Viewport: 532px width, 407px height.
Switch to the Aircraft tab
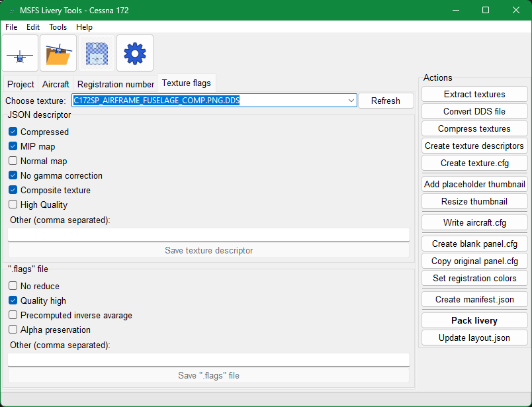tap(56, 84)
